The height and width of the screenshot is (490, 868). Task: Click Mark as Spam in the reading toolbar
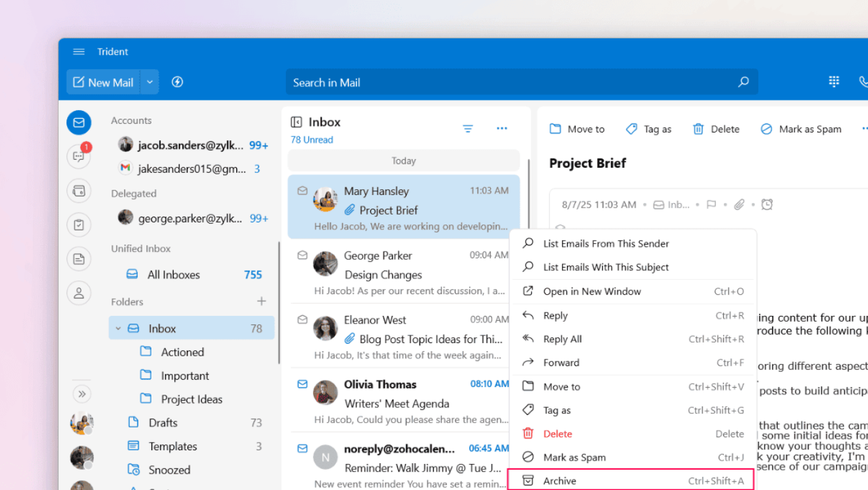[x=801, y=129]
